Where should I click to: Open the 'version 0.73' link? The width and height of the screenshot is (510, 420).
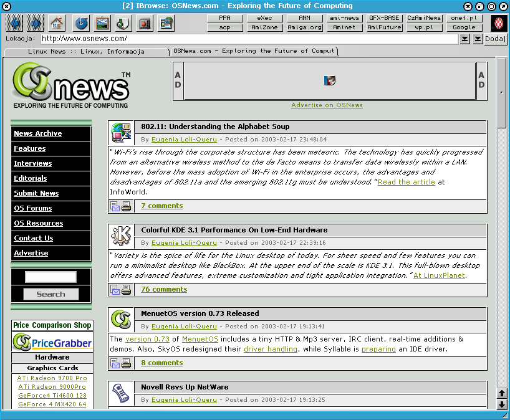tap(147, 340)
